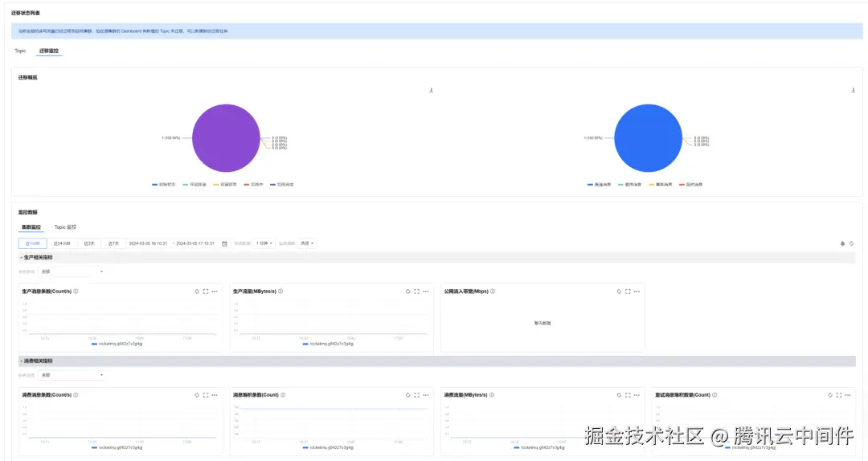Expand 消息堆积条数(Count) chart to fullscreen

[x=417, y=395]
